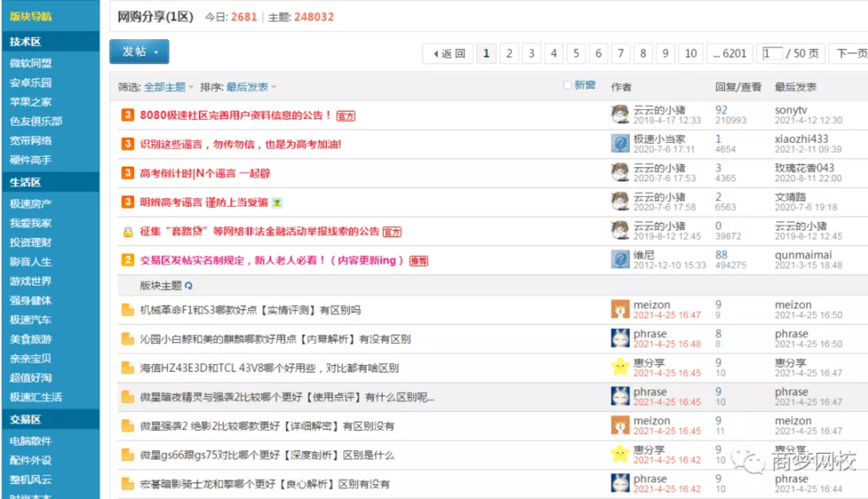Image resolution: width=868 pixels, height=499 pixels.
Task: Click 官方 badge on 8080极速社区 thread
Action: (346, 116)
